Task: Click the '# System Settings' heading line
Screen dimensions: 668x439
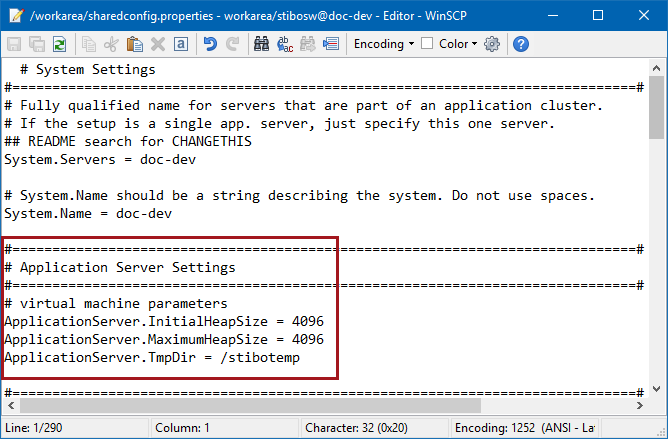Action: pyautogui.click(x=88, y=69)
